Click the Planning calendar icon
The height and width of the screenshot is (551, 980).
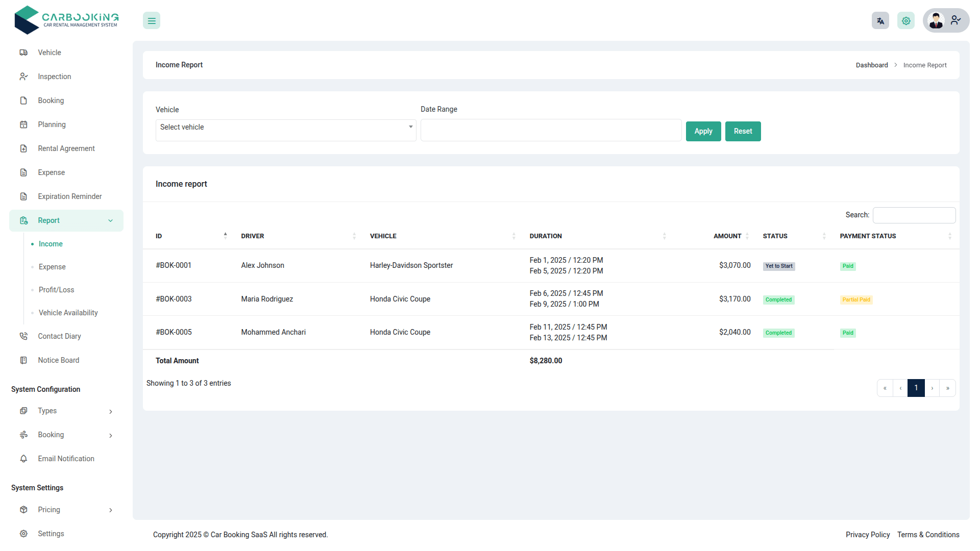23,124
